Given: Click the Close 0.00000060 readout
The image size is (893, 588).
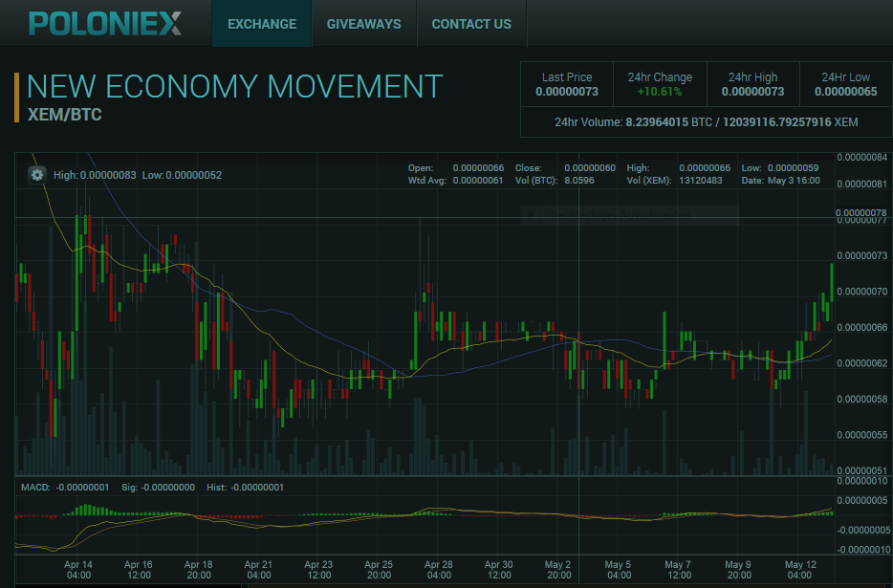Looking at the screenshot, I should [565, 168].
